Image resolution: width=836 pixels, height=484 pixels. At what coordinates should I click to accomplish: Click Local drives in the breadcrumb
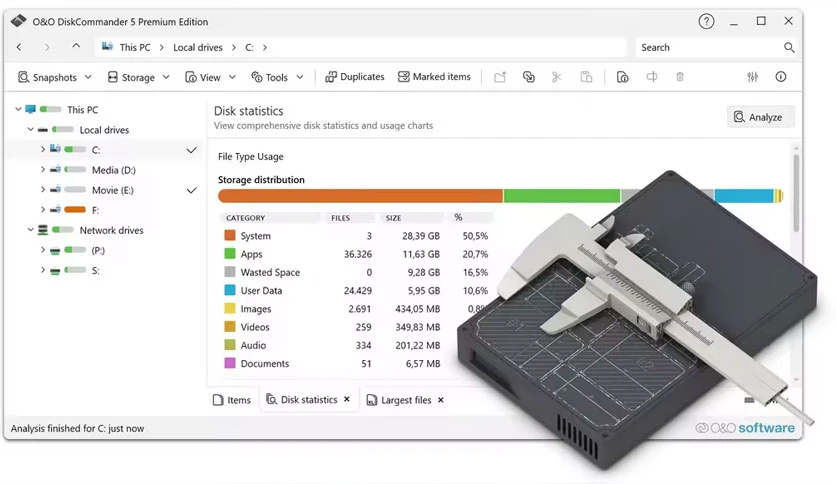[198, 47]
